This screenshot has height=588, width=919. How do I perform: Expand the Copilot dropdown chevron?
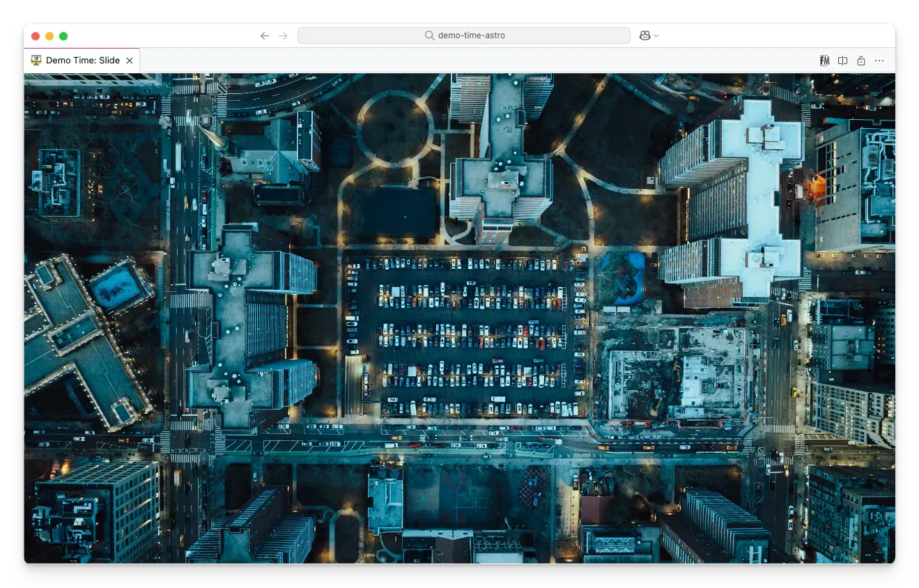[656, 36]
